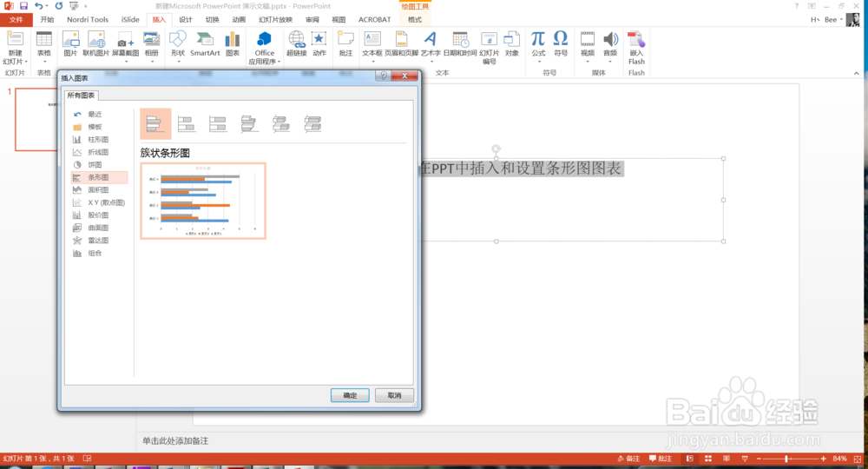Click the 图表 chart icon
This screenshot has width=868, height=469.
pos(233,44)
